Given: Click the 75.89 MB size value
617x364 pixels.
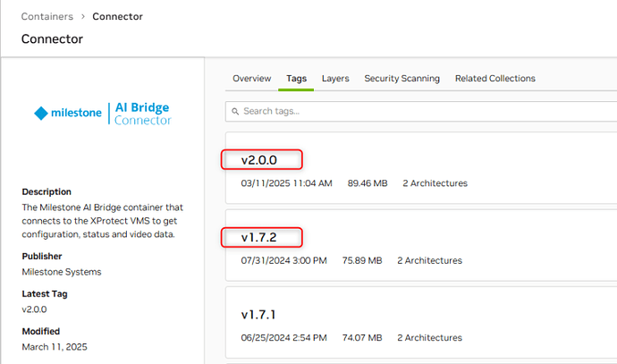Looking at the screenshot, I should [x=362, y=260].
